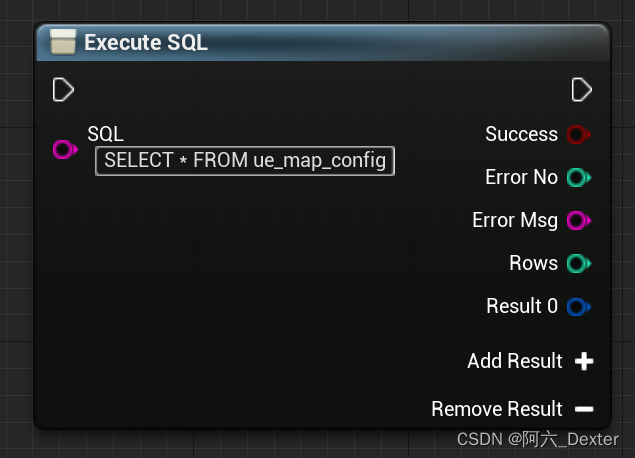635x458 pixels.
Task: Click the Error Msg output pin
Action: coord(578,220)
